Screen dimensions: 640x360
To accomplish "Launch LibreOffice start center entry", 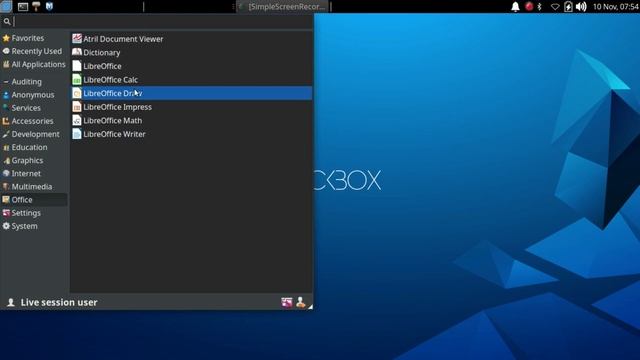I will pyautogui.click(x=191, y=66).
